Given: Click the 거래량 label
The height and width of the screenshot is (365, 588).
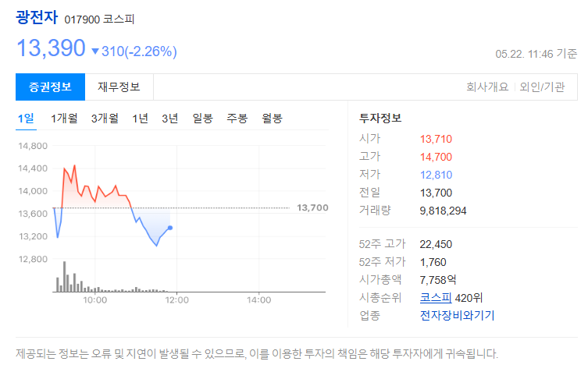Looking at the screenshot, I should tap(375, 211).
